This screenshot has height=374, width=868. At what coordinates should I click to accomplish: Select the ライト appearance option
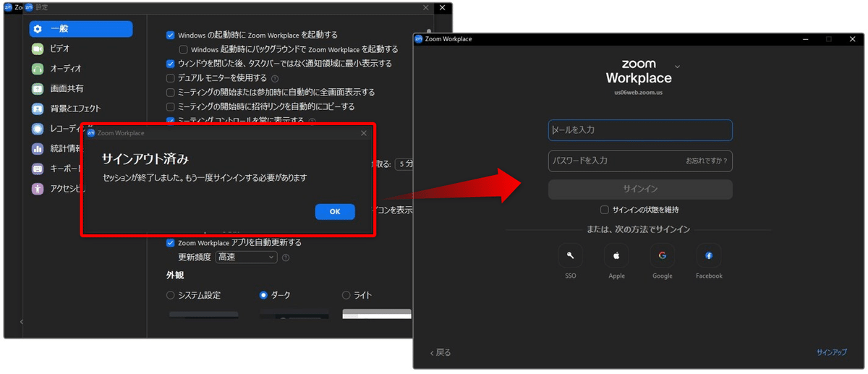tap(346, 295)
